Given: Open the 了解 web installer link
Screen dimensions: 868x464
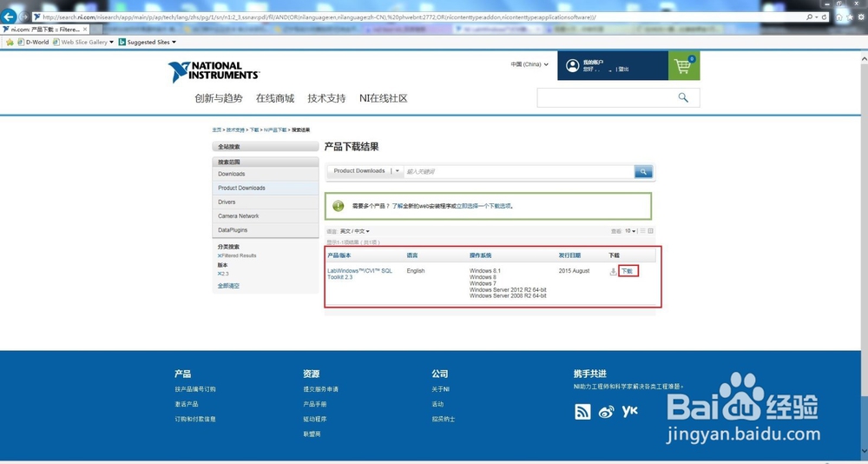Looking at the screenshot, I should click(397, 206).
